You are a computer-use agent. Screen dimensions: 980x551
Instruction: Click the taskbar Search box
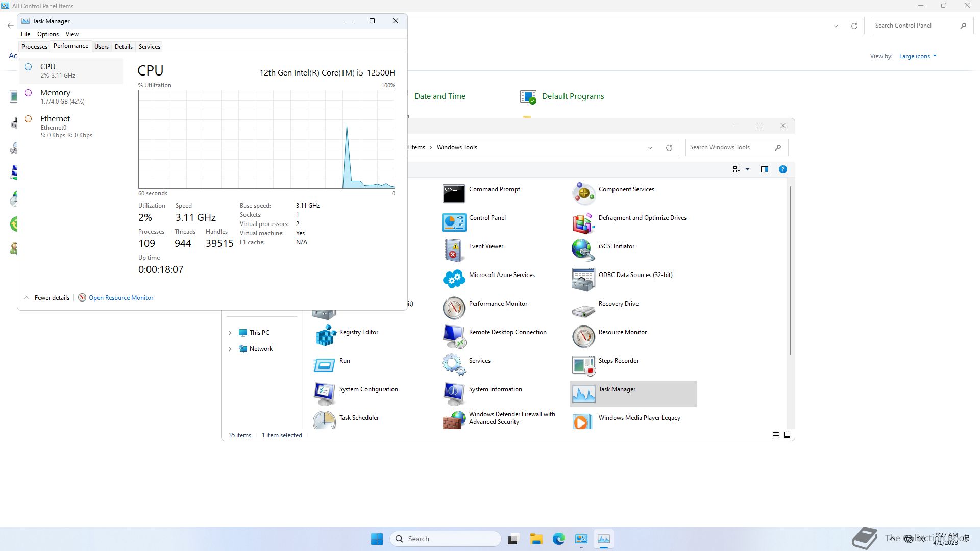coord(446,539)
